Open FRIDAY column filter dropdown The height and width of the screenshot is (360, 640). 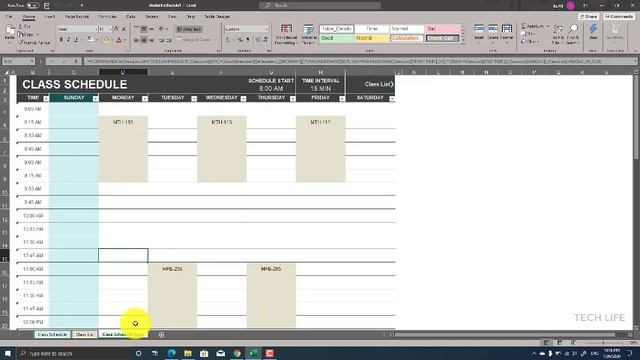coord(342,98)
